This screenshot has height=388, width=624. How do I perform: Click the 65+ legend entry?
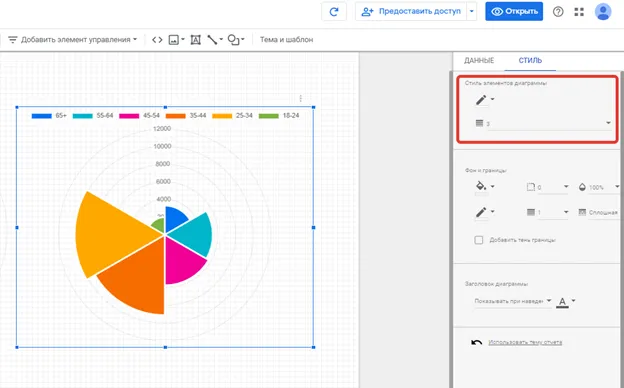pyautogui.click(x=49, y=116)
